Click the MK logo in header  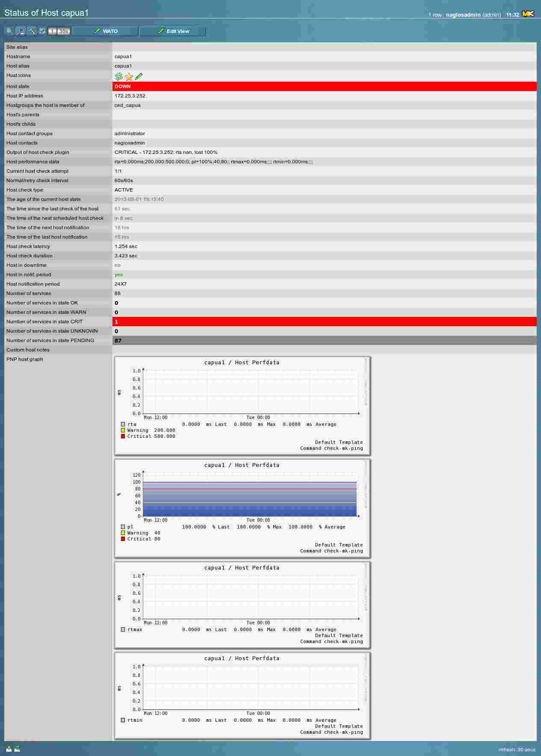(528, 14)
